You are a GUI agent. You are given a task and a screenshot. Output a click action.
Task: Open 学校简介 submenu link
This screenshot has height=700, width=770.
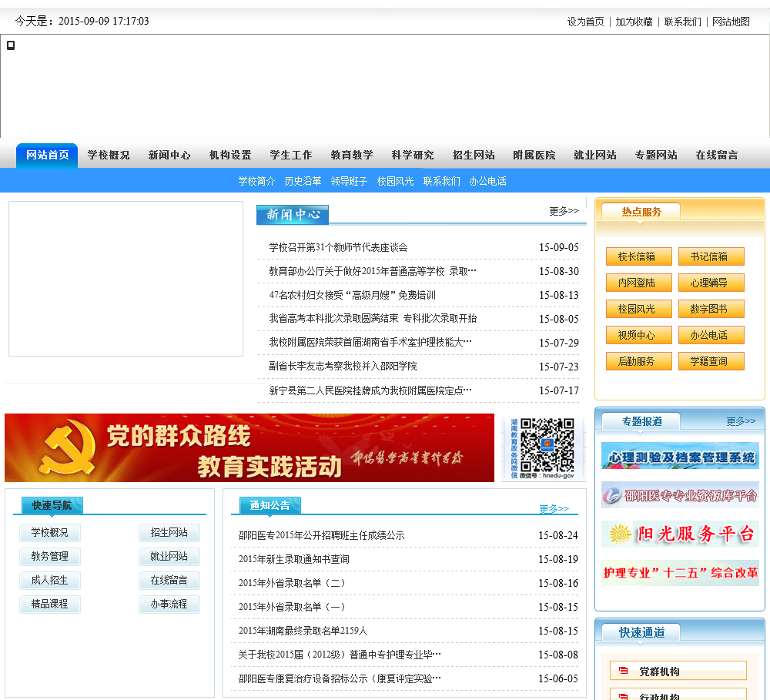pos(256,181)
